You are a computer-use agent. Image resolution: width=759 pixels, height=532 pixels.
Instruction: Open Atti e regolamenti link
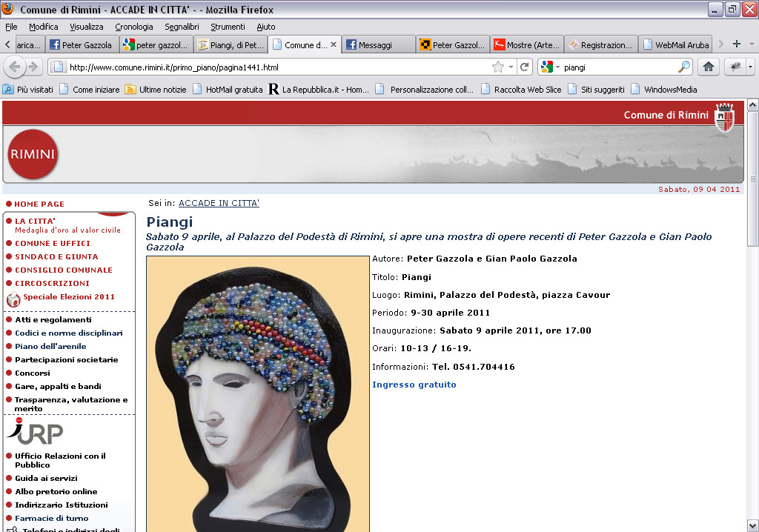pos(53,319)
